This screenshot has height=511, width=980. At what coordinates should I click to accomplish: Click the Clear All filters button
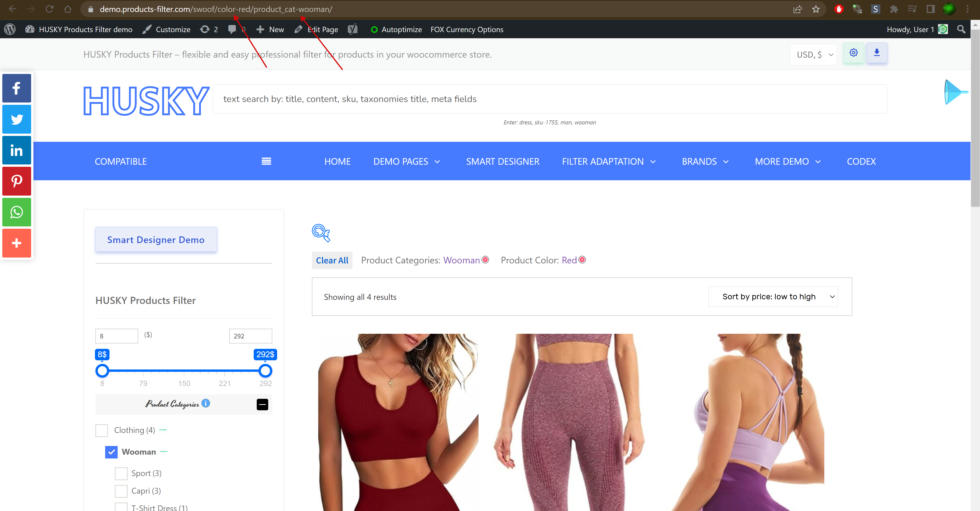[332, 260]
